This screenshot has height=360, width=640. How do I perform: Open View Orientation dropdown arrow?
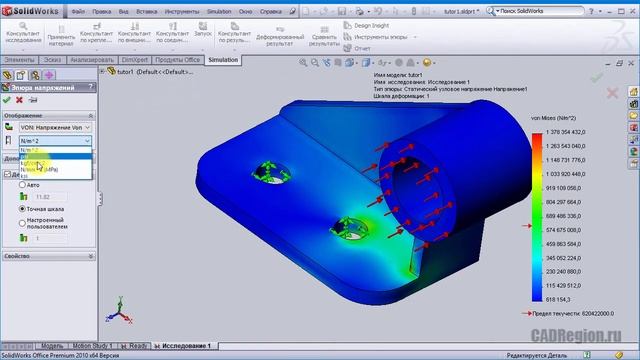[x=357, y=63]
